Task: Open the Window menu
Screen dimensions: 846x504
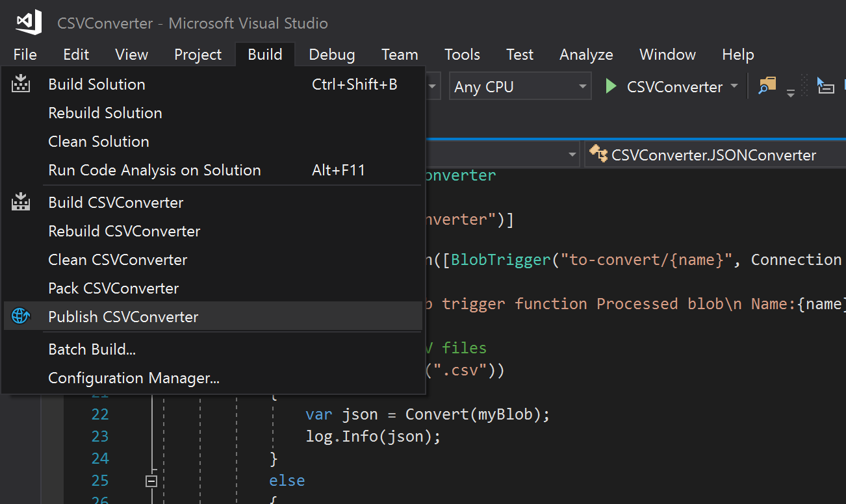Action: [667, 55]
